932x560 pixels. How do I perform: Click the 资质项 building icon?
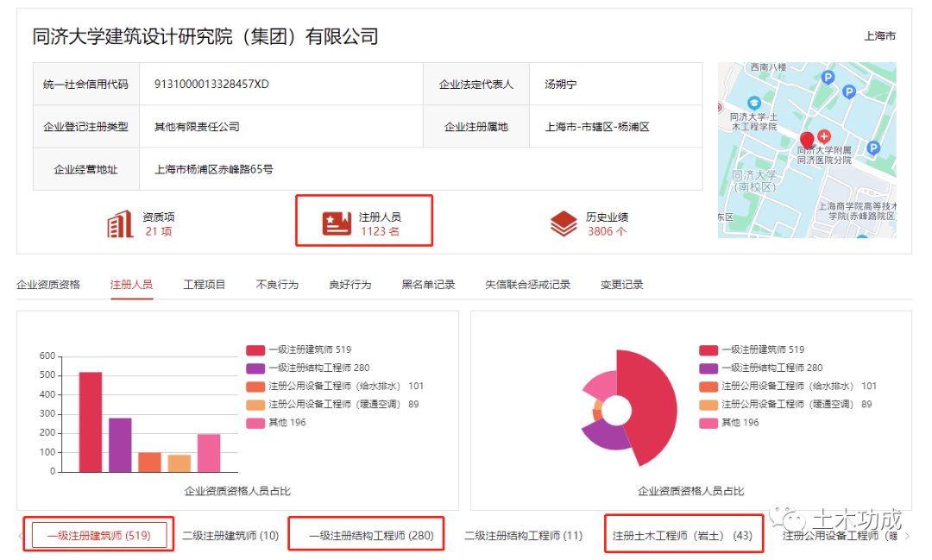[120, 224]
